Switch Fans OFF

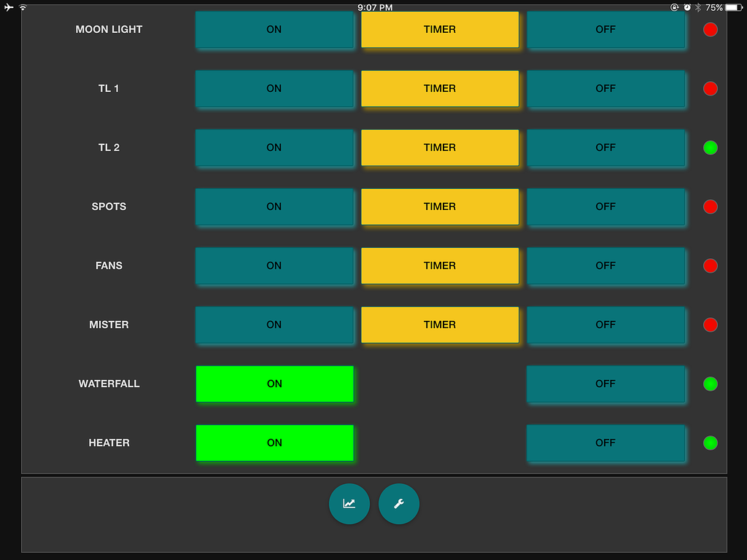click(x=605, y=266)
